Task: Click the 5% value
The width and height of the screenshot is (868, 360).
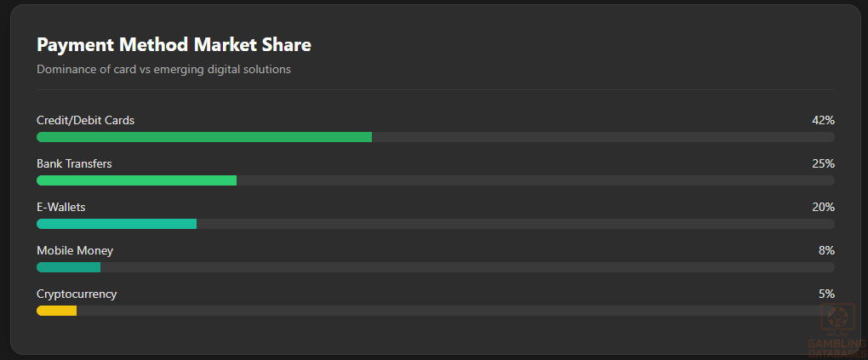Action: click(826, 294)
